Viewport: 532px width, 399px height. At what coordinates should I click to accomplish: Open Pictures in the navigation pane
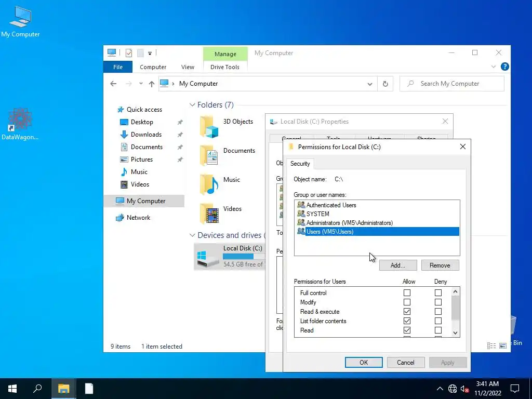click(142, 159)
